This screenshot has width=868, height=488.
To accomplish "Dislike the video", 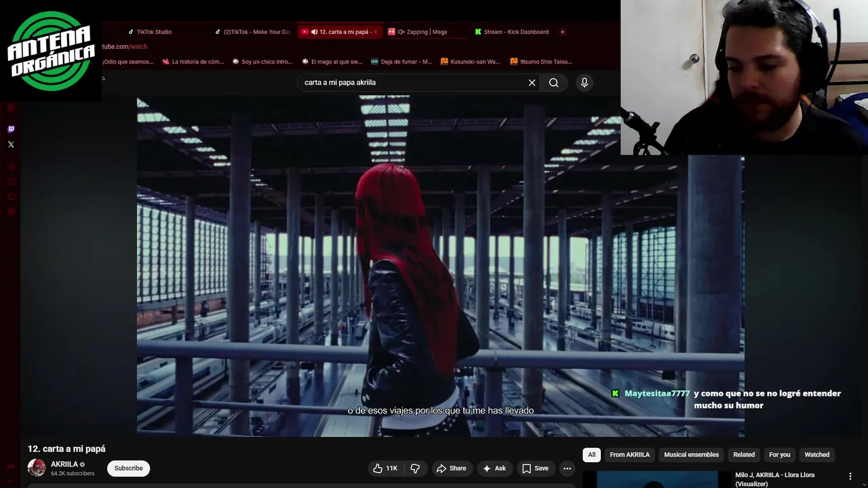I will (415, 468).
